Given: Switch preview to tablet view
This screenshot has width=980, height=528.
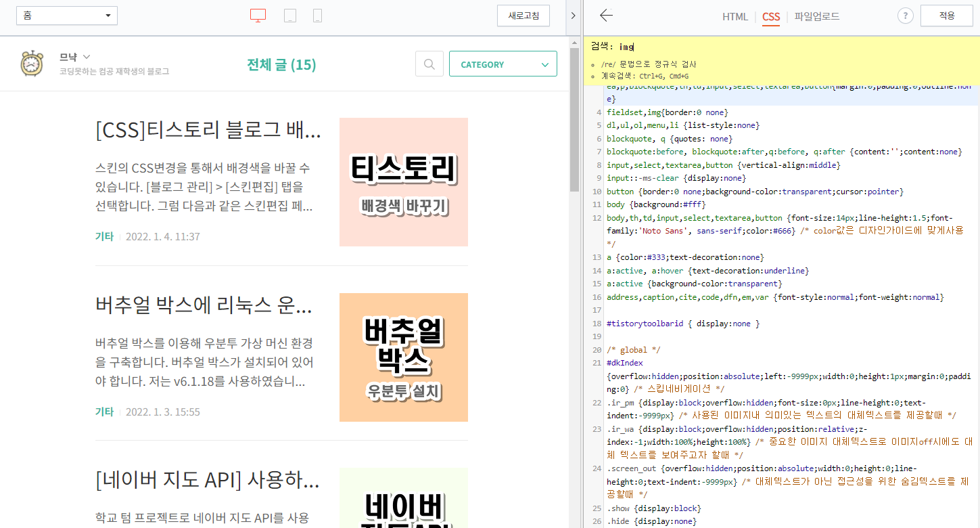Looking at the screenshot, I should click(x=290, y=16).
